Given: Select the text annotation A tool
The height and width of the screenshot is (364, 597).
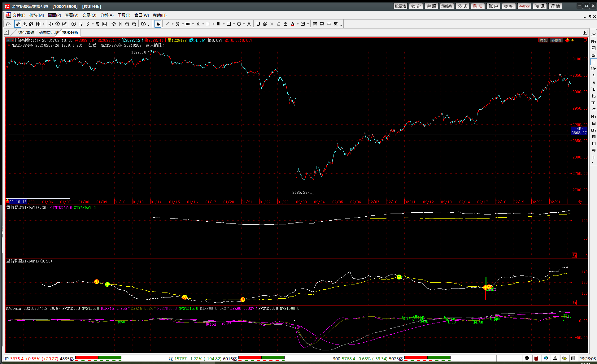Looking at the screenshot, I should [x=249, y=24].
